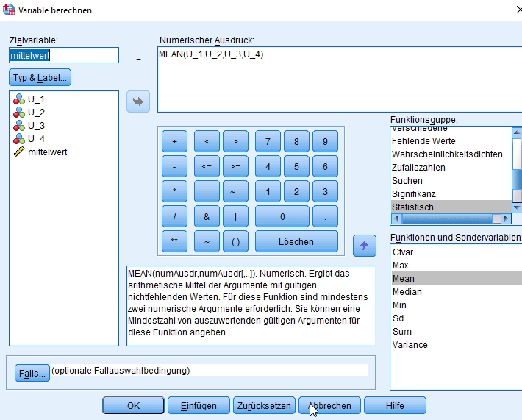Image resolution: width=522 pixels, height=420 pixels.
Task: Choose Variance from the functions list
Action: point(410,345)
